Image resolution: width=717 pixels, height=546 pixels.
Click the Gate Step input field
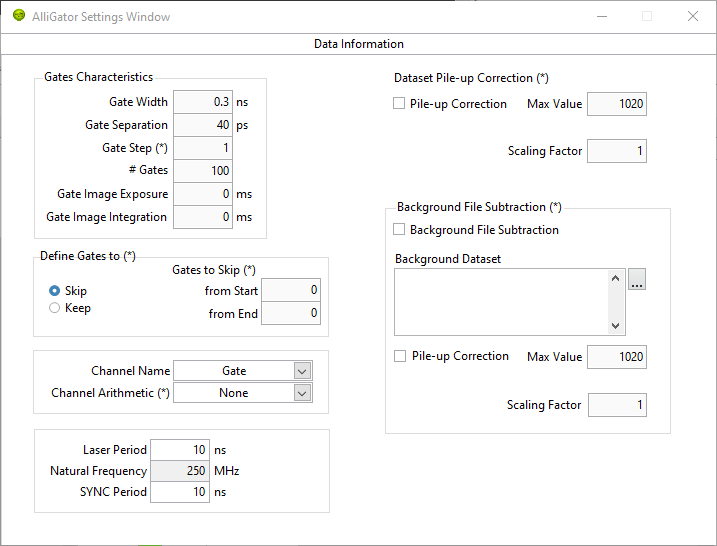coord(203,148)
